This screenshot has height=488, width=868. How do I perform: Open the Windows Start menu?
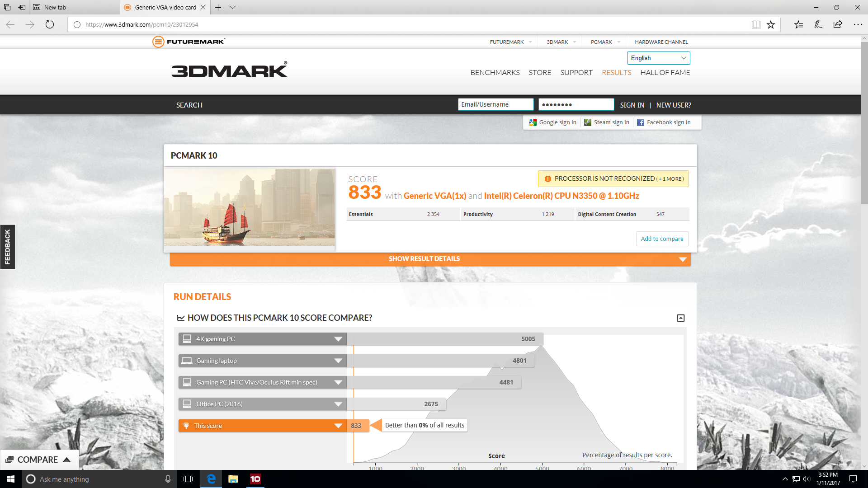point(11,479)
